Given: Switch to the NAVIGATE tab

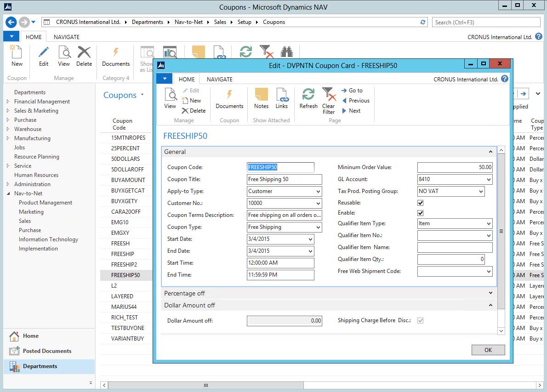Looking at the screenshot, I should point(219,79).
